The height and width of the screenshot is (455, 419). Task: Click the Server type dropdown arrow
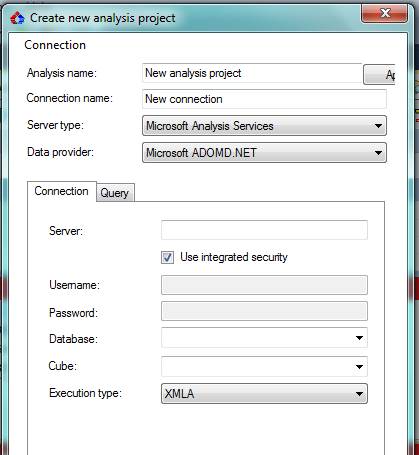point(378,126)
